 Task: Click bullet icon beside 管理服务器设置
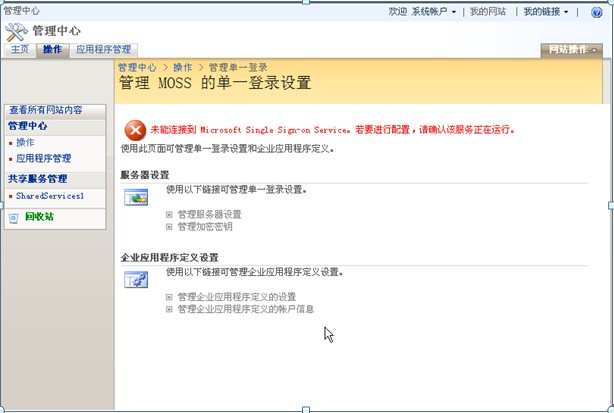tap(169, 215)
